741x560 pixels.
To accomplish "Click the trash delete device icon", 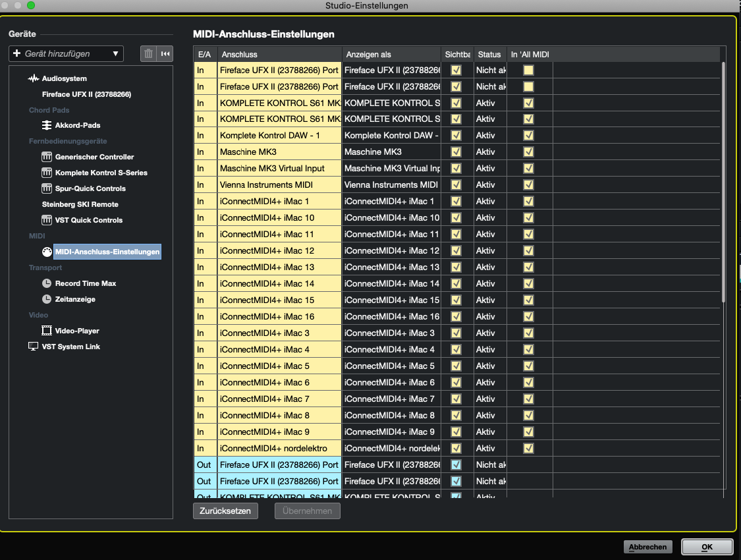I will (148, 54).
